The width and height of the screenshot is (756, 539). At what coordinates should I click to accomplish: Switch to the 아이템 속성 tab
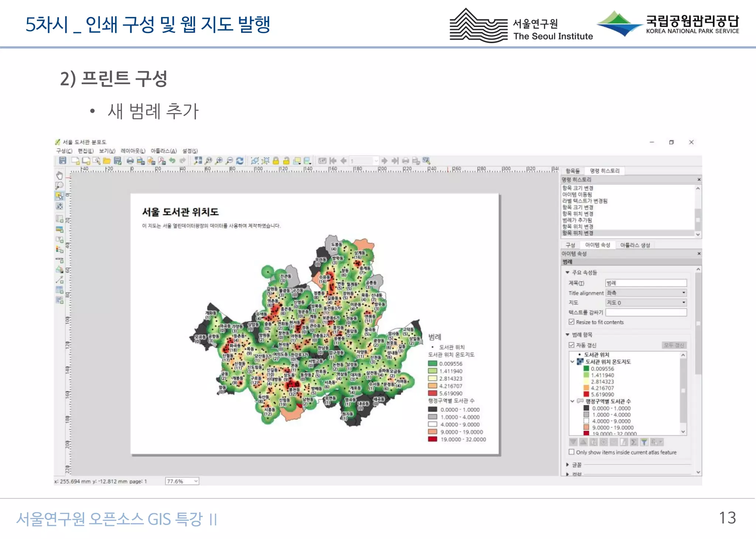tap(598, 245)
